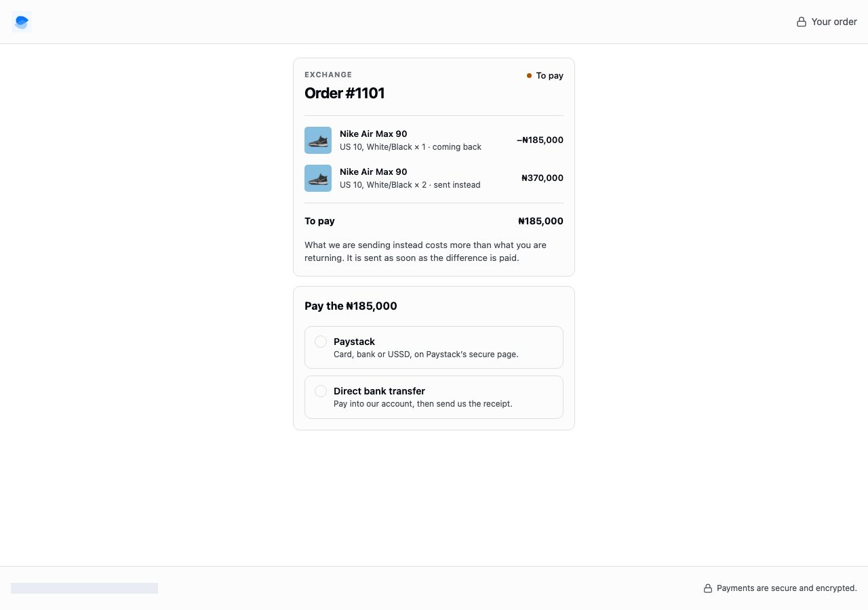
Task: Click the lock icon in the footer
Action: [708, 588]
